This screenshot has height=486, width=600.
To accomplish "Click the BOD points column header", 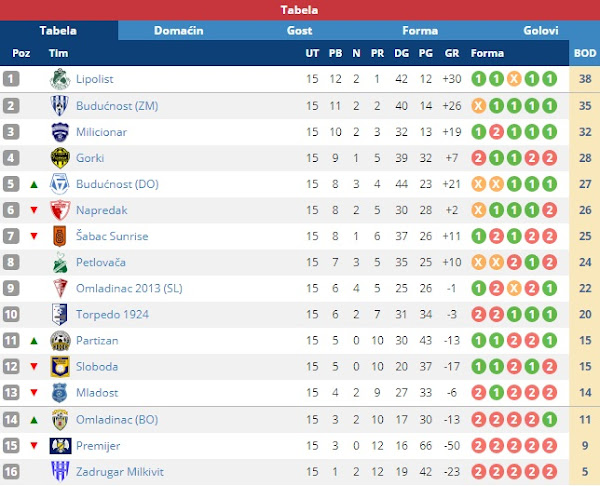I will 585,53.
